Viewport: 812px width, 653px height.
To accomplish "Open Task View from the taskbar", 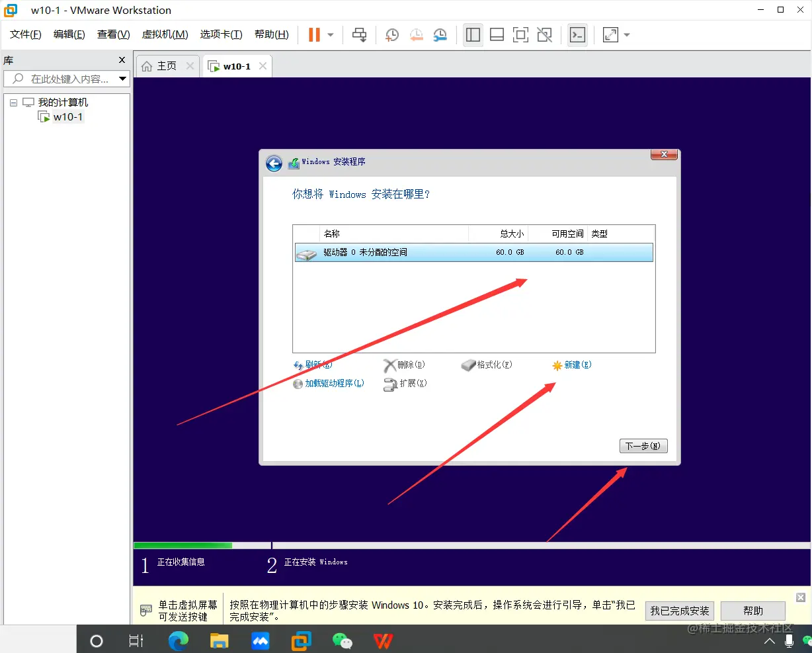I will tap(136, 640).
